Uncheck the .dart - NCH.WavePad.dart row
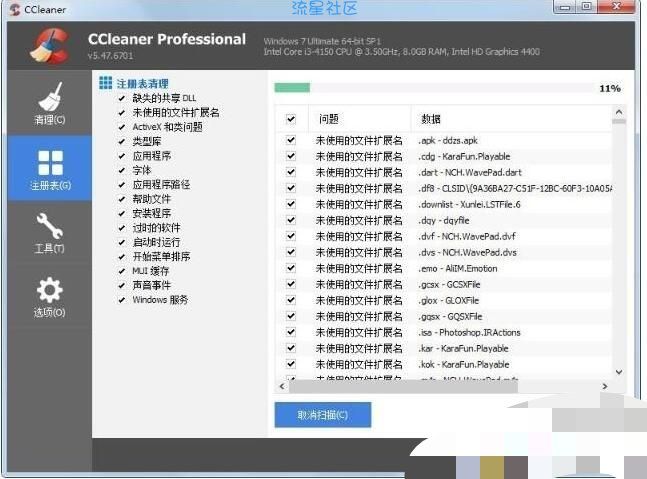Viewport: 647px width, 479px height. [291, 172]
